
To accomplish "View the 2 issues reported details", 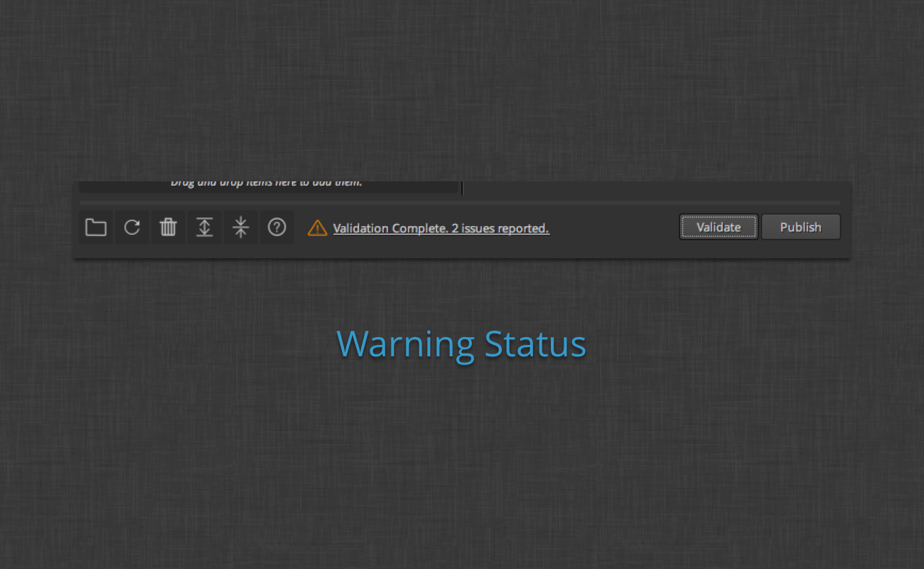I will (x=500, y=228).
